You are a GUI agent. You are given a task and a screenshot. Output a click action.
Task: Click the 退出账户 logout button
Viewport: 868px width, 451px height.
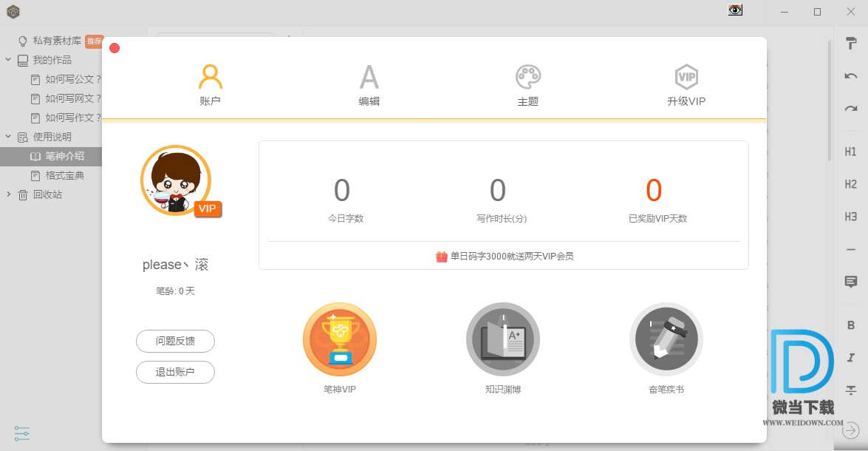coord(175,373)
